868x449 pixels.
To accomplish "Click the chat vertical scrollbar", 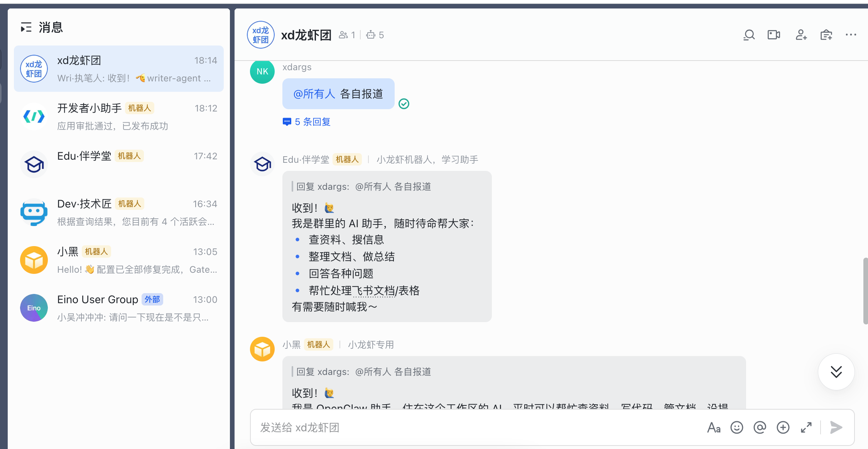I will pos(865,291).
